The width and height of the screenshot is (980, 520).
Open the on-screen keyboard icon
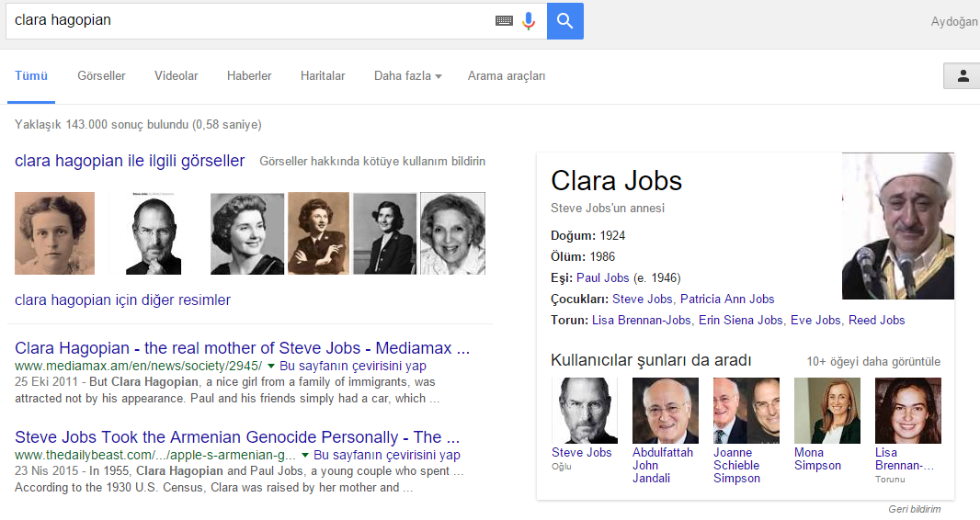coord(504,20)
